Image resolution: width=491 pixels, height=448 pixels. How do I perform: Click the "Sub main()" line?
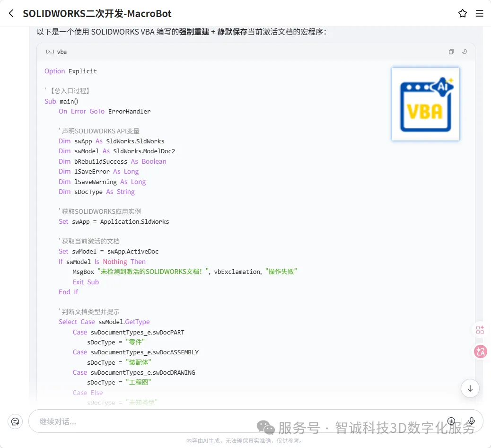[61, 101]
